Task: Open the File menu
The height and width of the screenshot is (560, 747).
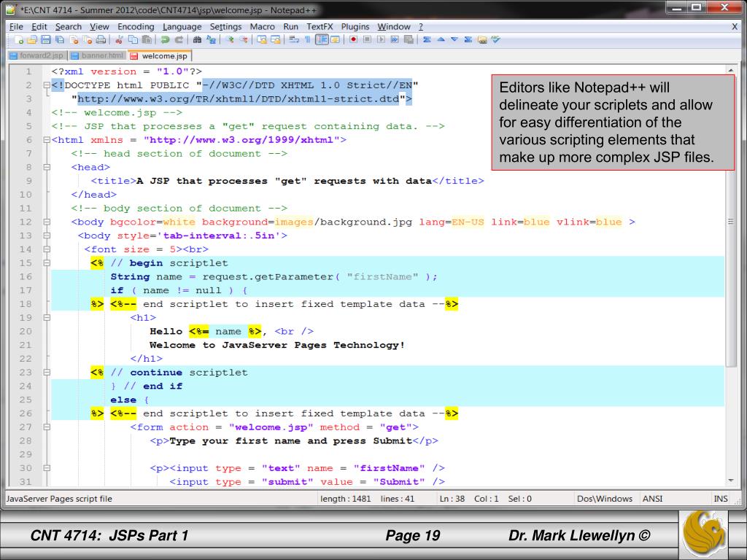Action: coord(16,27)
